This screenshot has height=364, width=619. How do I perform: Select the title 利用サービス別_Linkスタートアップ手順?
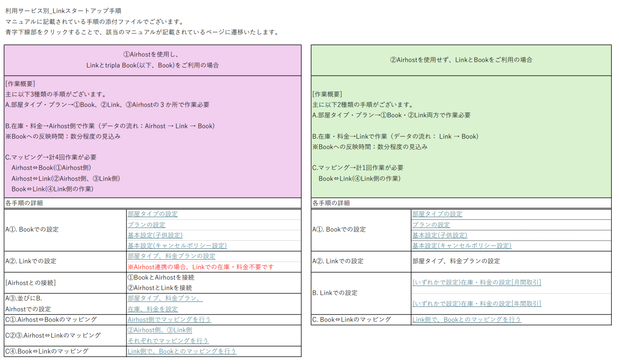63,10
